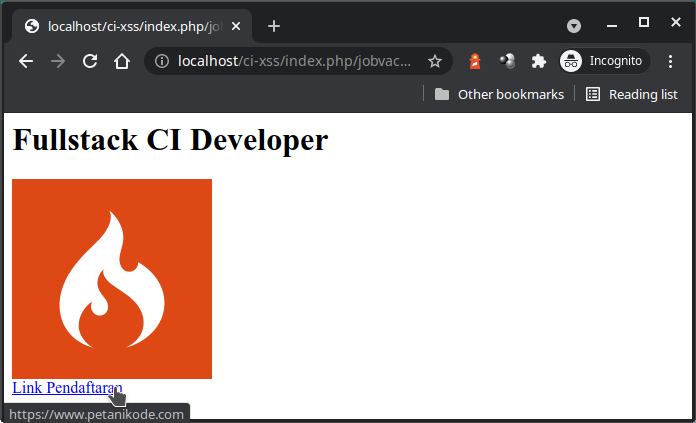Open the Incognito profile button
This screenshot has width=696, height=423.
pos(604,61)
